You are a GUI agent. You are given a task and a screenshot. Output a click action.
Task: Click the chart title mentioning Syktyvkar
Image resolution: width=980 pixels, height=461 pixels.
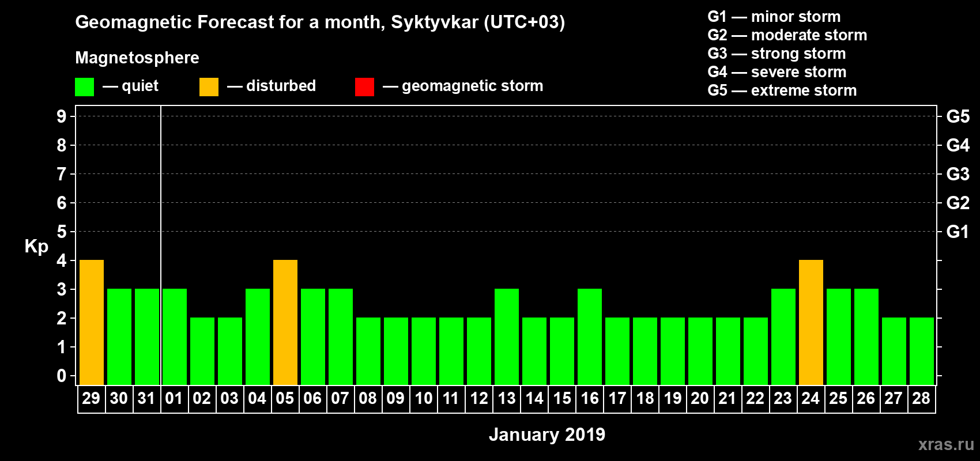pyautogui.click(x=320, y=22)
